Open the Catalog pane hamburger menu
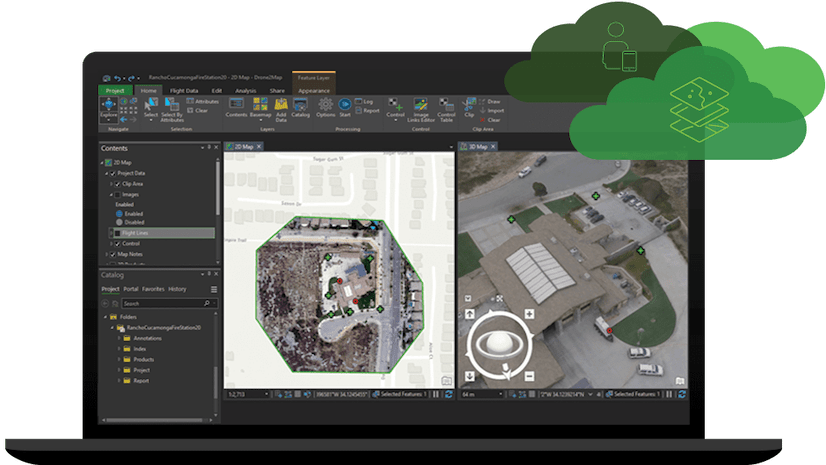 click(214, 289)
